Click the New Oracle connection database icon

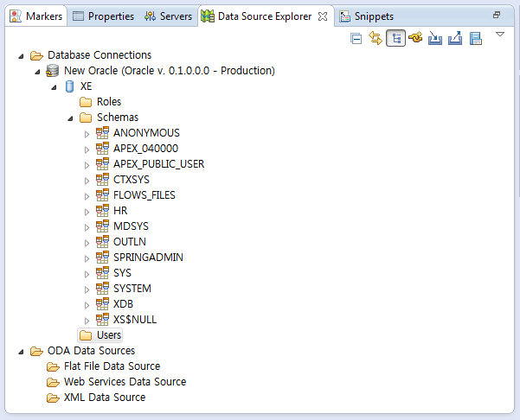[53, 71]
